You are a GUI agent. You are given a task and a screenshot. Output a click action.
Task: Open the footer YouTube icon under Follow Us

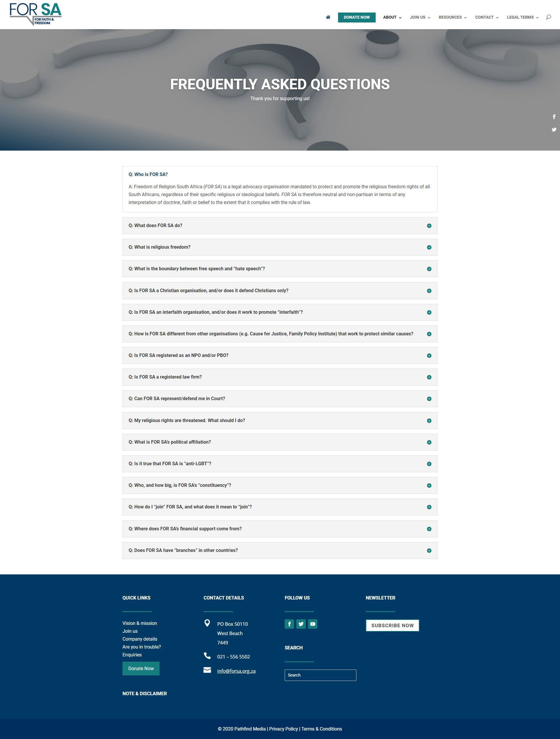point(313,624)
